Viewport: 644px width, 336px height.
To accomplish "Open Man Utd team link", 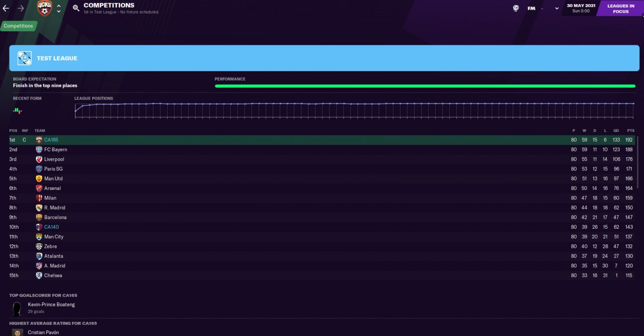I will tap(53, 179).
